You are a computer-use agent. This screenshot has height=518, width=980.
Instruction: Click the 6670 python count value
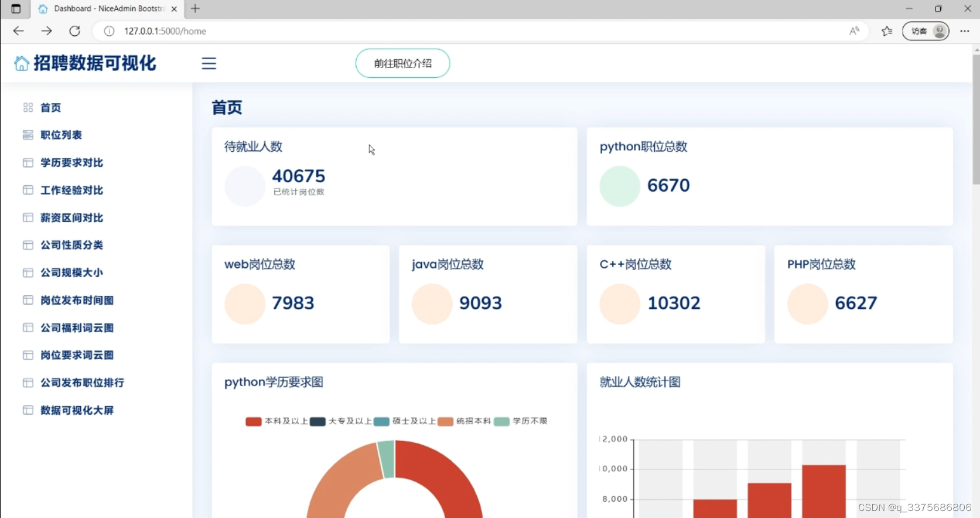[x=668, y=186]
